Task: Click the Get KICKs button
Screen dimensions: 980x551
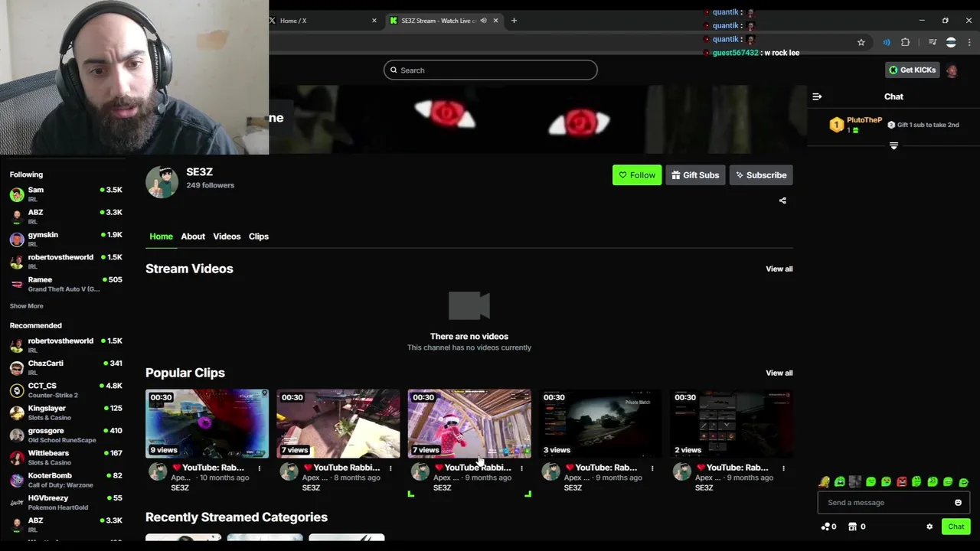Action: pyautogui.click(x=912, y=70)
